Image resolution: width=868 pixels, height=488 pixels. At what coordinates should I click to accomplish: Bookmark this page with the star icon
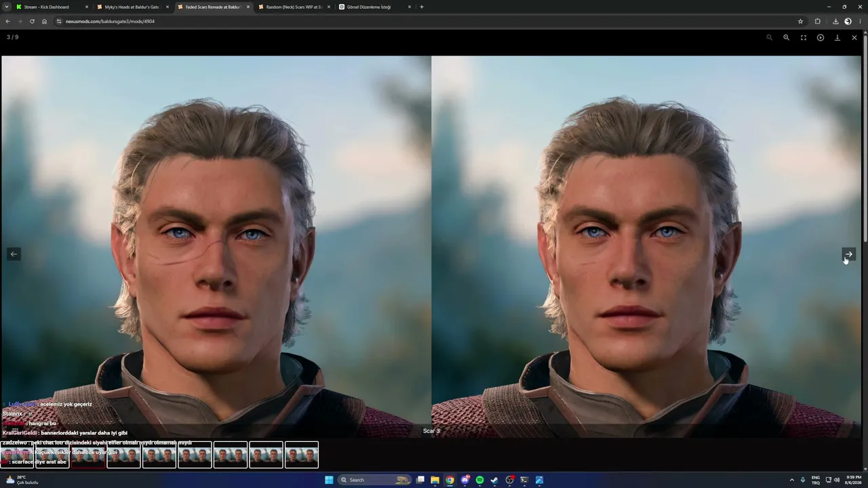coord(800,21)
